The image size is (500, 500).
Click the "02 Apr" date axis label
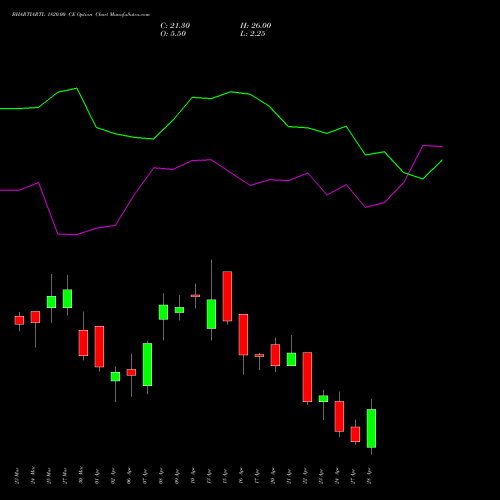click(113, 476)
